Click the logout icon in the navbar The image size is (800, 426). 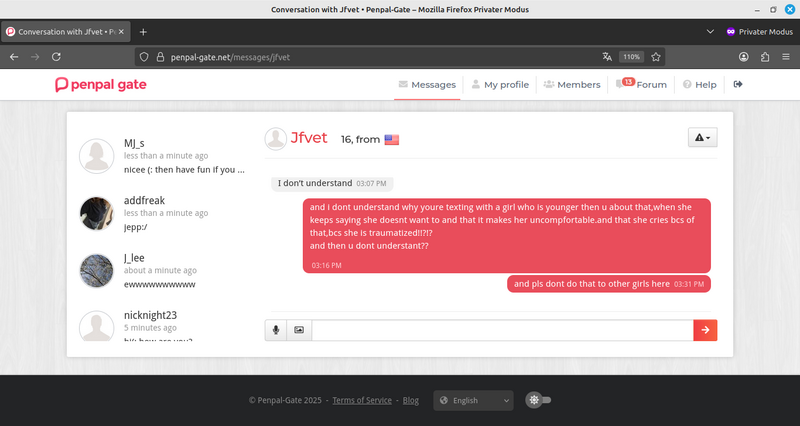point(738,85)
